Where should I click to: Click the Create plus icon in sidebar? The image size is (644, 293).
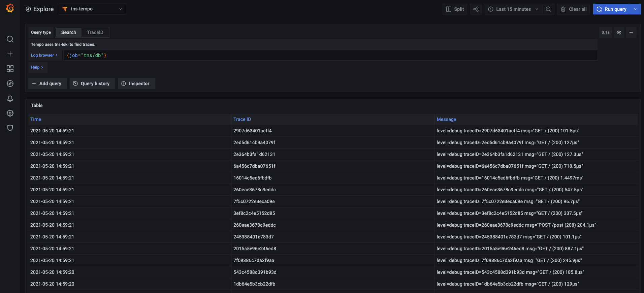pyautogui.click(x=10, y=54)
